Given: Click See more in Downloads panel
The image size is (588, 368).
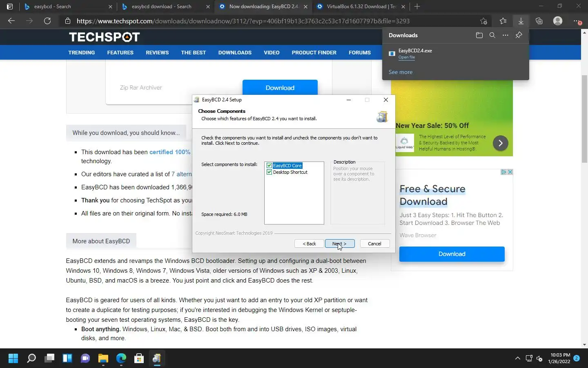Looking at the screenshot, I should (x=400, y=72).
